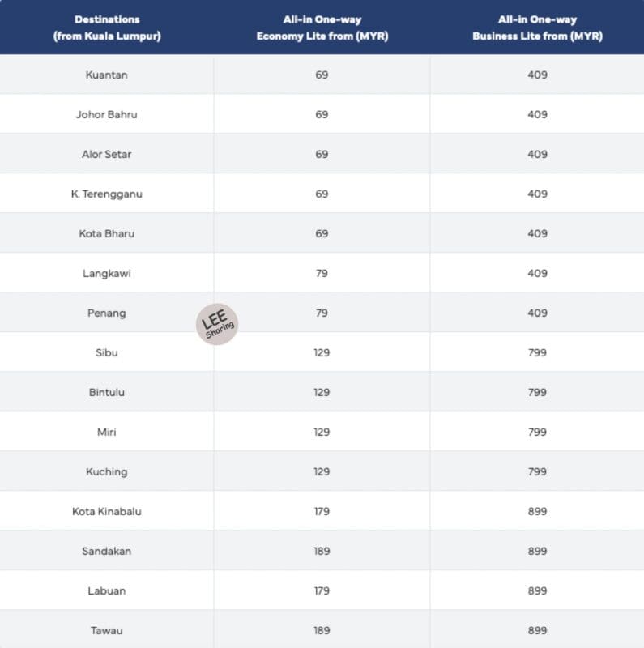Click K. Terengganu in the destinations list
The width and height of the screenshot is (644, 648).
pyautogui.click(x=107, y=194)
